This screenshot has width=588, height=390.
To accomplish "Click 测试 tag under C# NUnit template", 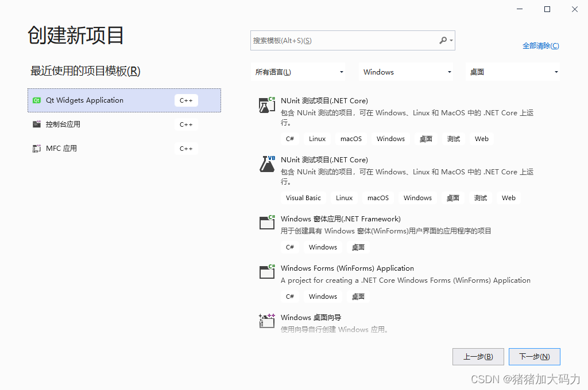I will point(454,139).
